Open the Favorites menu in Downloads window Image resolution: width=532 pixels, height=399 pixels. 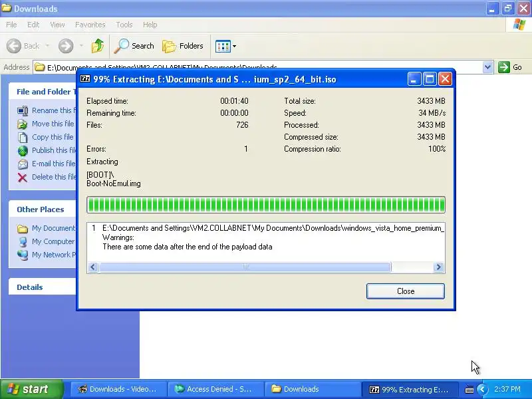point(90,25)
